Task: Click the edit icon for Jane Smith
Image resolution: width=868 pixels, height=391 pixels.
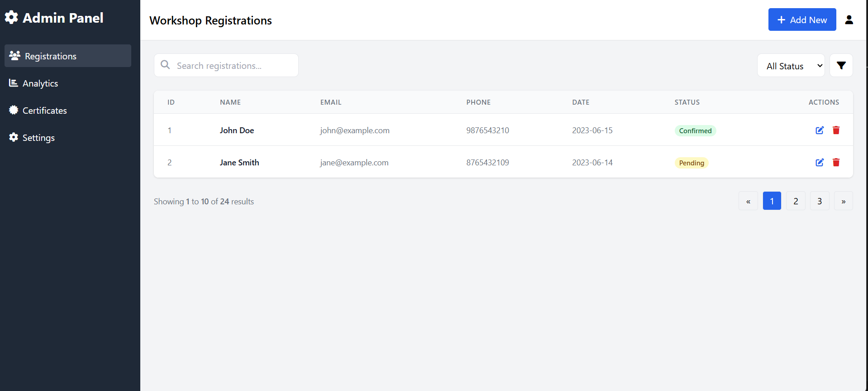Action: click(819, 163)
